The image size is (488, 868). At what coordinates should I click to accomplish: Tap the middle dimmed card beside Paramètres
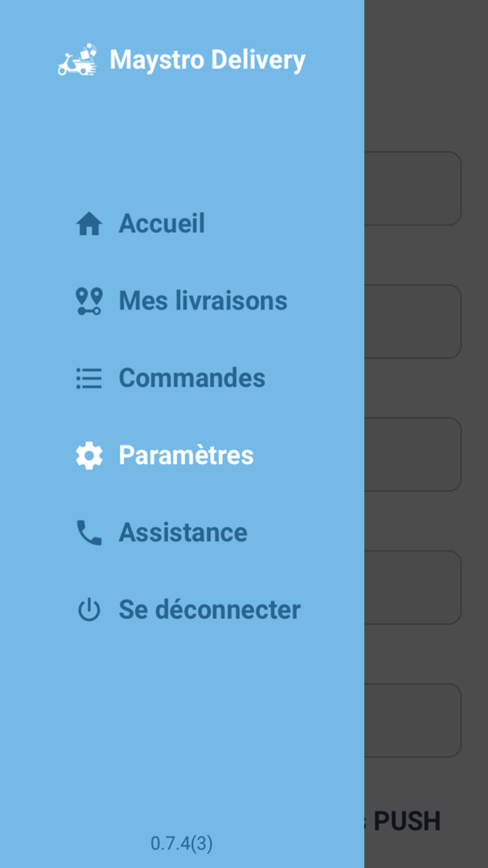coord(412,454)
